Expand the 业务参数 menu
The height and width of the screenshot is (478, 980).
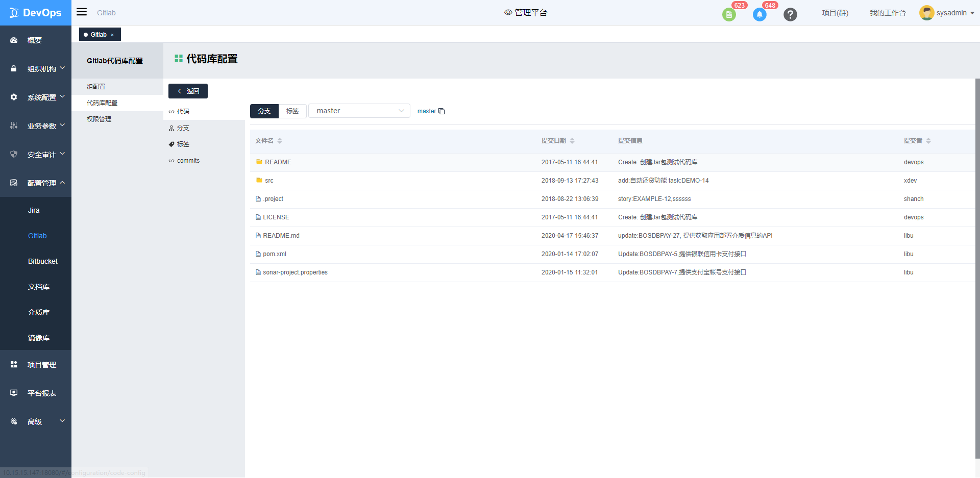coord(62,125)
